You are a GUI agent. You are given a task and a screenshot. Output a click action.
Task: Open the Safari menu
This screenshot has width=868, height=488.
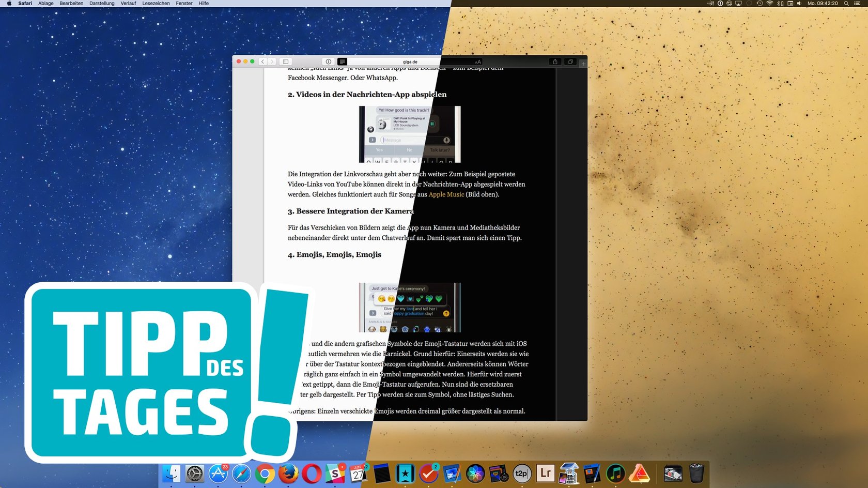tap(25, 3)
